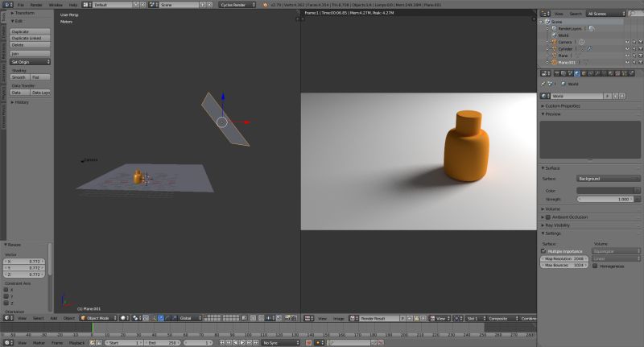This screenshot has width=644, height=347.
Task: Toggle constraint axis Z checkbox
Action: click(x=6, y=303)
